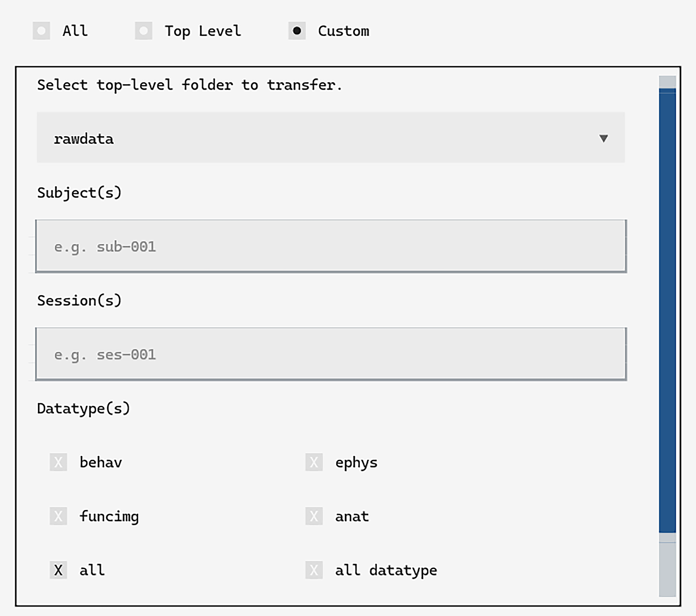This screenshot has width=696, height=616.
Task: Open the rawdata top-level folder dropdown
Action: [x=307, y=138]
